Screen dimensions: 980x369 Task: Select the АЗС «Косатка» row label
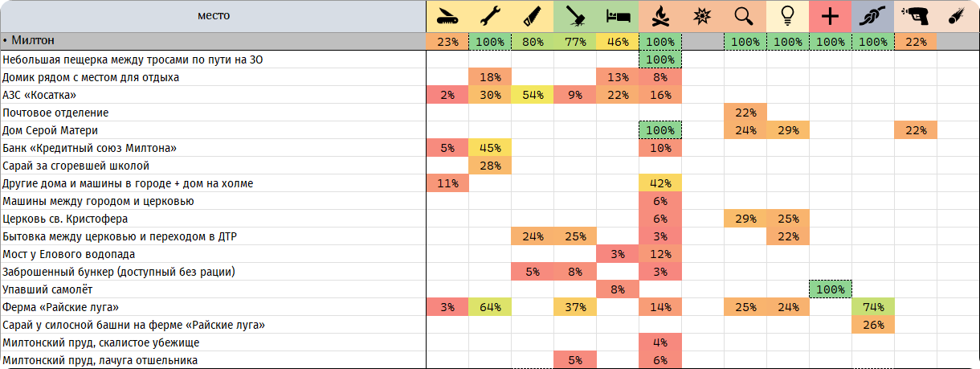tap(38, 95)
